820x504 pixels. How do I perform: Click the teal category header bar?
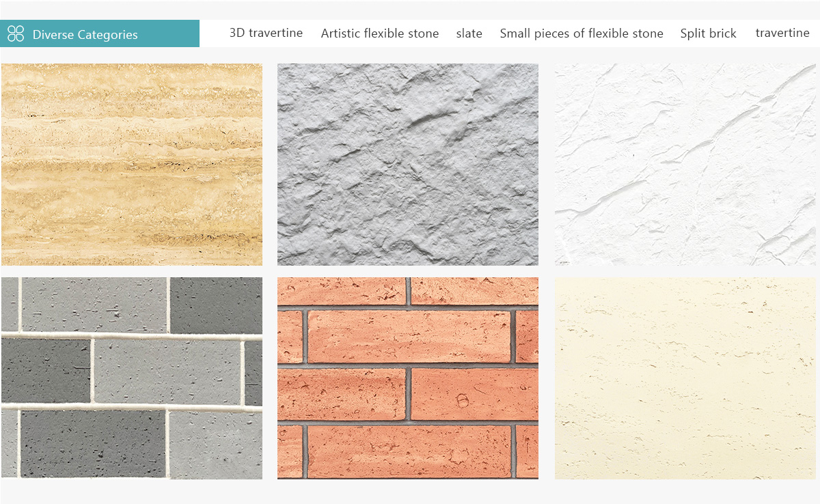point(100,33)
